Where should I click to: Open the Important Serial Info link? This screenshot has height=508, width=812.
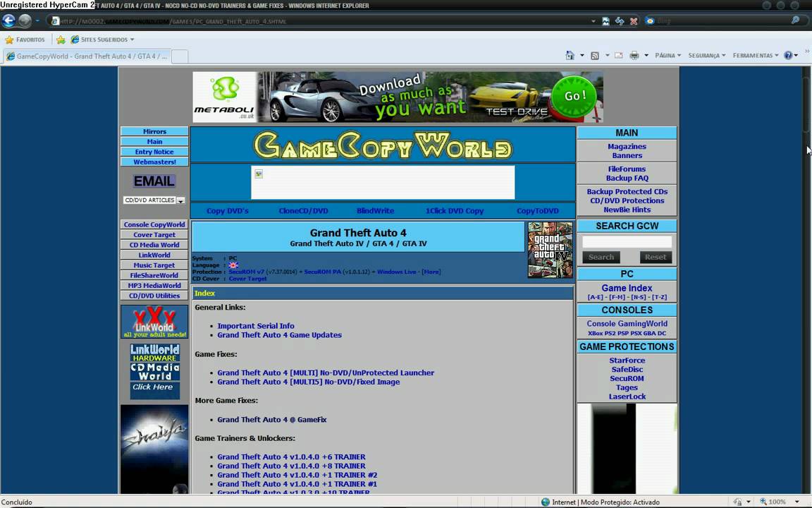tap(256, 326)
